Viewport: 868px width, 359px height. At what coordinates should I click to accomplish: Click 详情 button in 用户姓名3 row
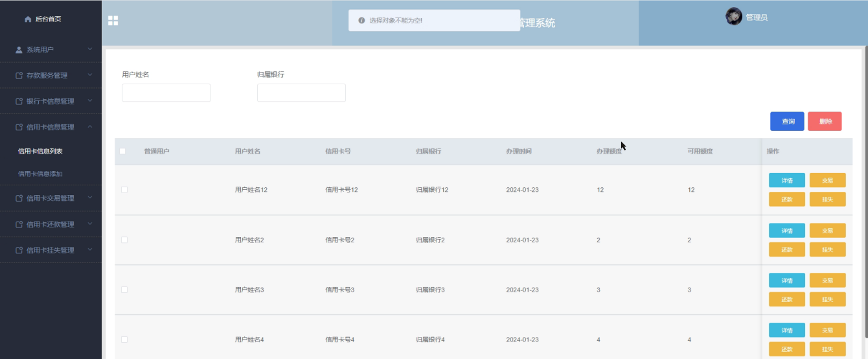pyautogui.click(x=787, y=280)
